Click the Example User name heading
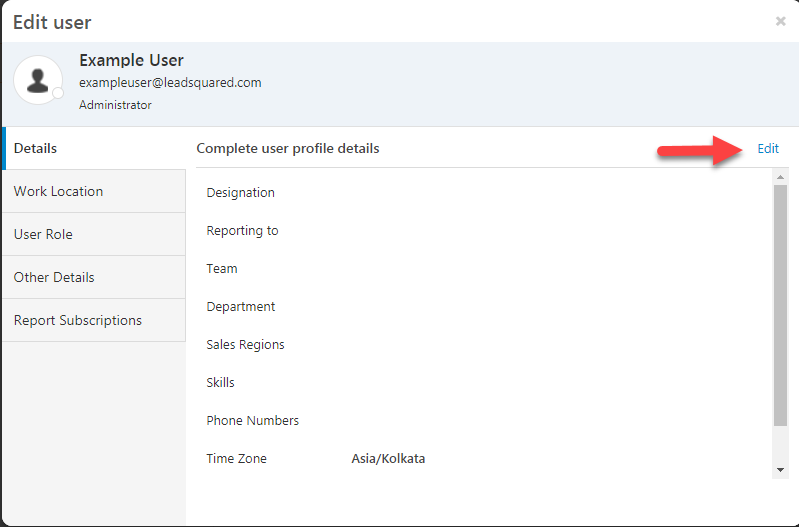The image size is (799, 527). [x=131, y=60]
